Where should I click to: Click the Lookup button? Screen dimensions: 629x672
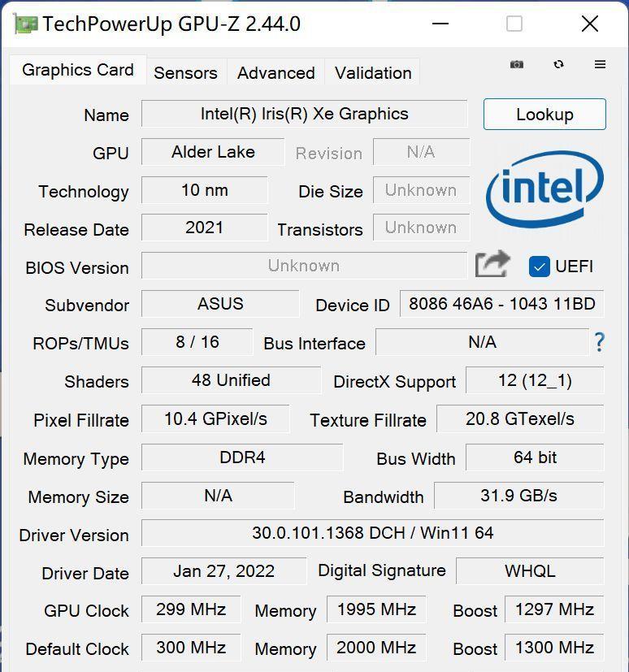(544, 114)
